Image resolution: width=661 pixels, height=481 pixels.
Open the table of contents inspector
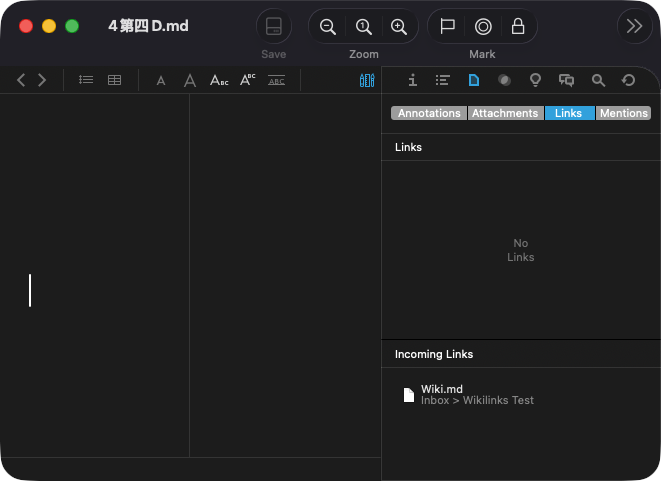point(443,80)
